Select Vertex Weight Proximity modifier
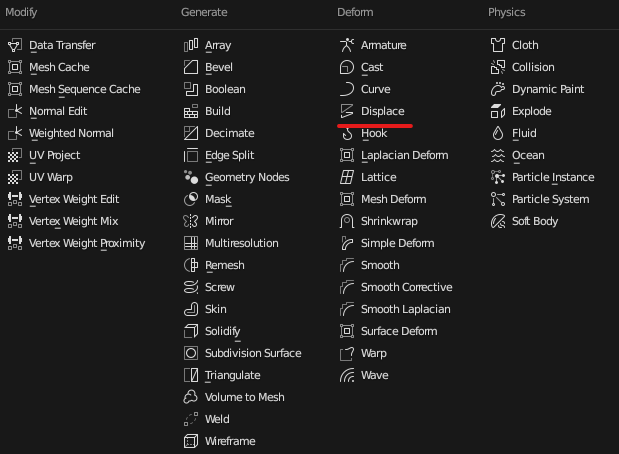This screenshot has height=454, width=619. [x=87, y=243]
